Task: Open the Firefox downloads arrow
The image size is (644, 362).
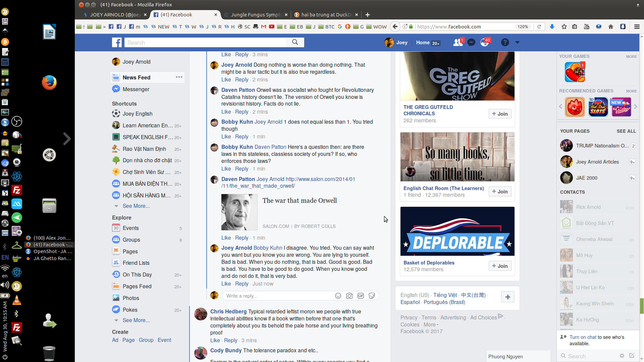Action: click(552, 26)
